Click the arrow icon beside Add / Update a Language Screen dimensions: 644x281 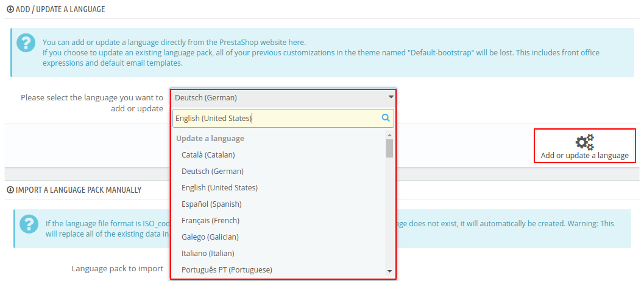point(10,9)
